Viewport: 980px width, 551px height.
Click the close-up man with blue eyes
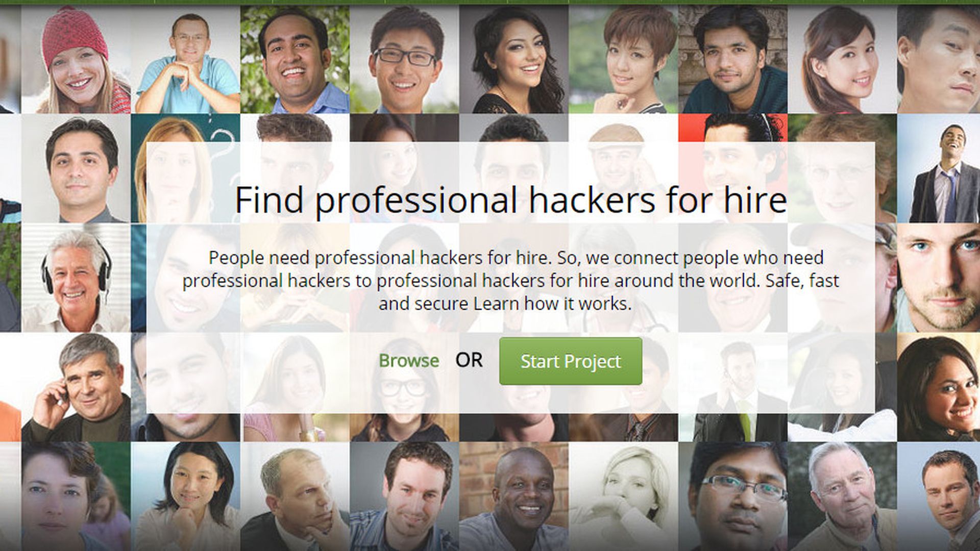tap(938, 278)
